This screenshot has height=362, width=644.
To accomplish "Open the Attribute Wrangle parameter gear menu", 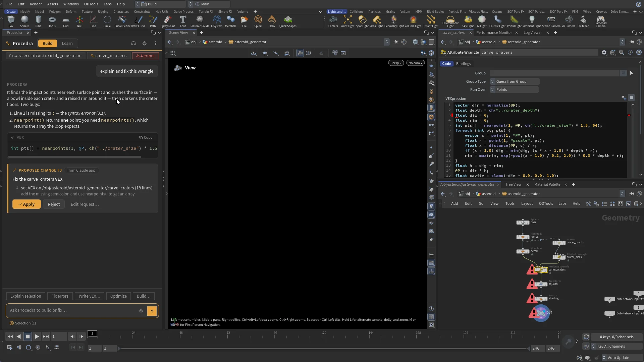I will coord(604,52).
